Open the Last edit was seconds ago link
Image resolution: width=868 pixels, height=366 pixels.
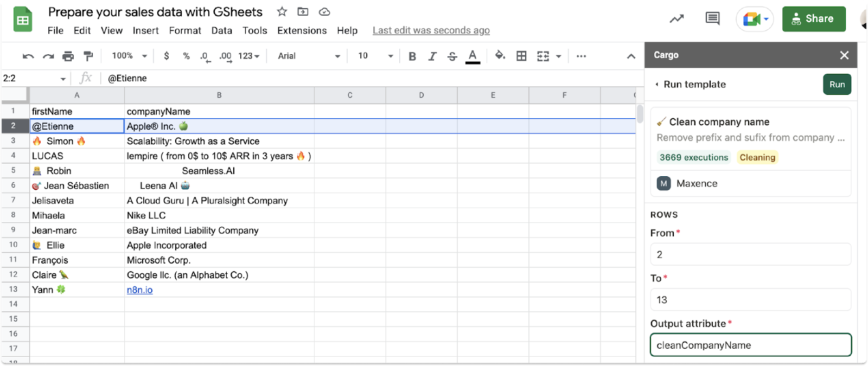click(431, 30)
